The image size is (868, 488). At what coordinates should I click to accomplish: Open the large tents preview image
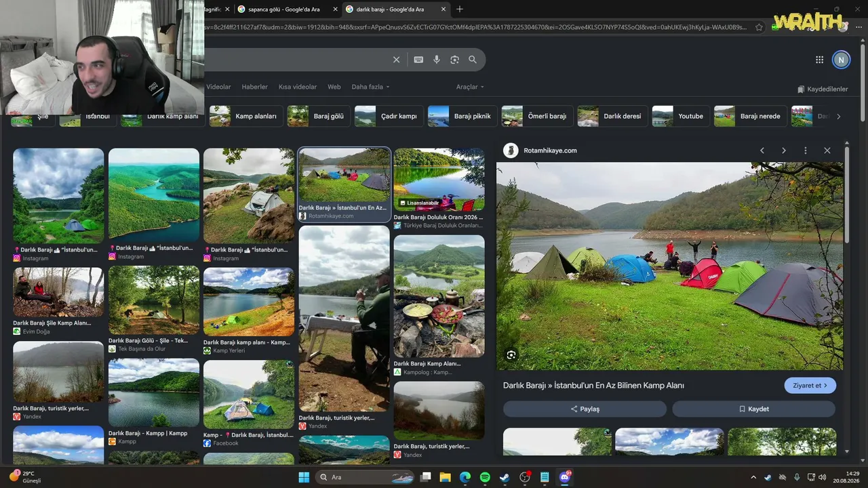[x=669, y=266]
